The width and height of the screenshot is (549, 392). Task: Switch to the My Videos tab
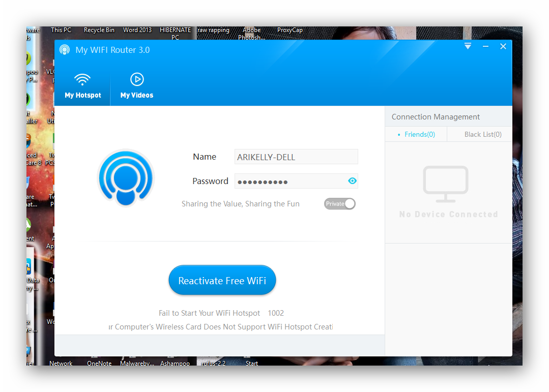[x=137, y=86]
